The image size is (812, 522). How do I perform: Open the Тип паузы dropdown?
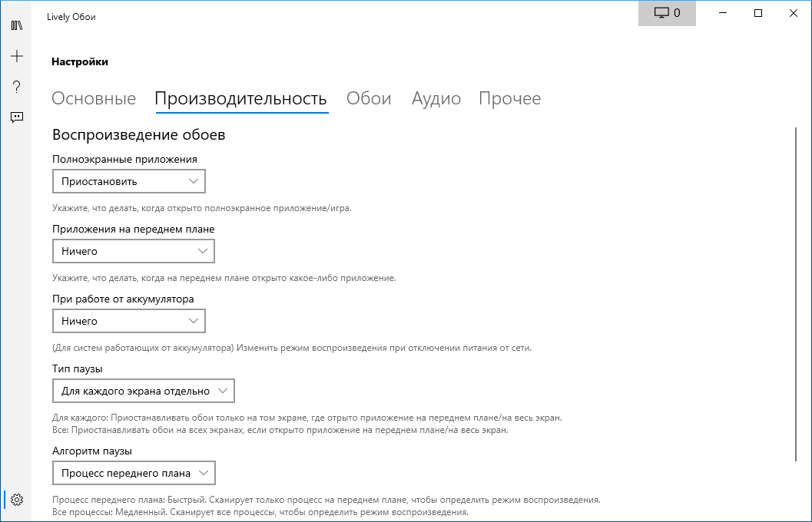[144, 391]
